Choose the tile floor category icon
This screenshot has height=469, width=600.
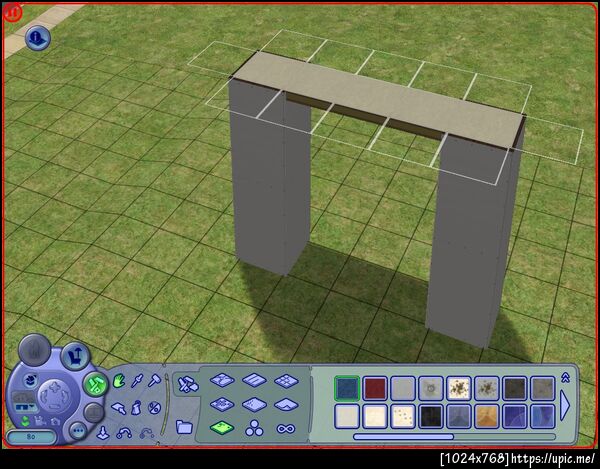pyautogui.click(x=287, y=381)
